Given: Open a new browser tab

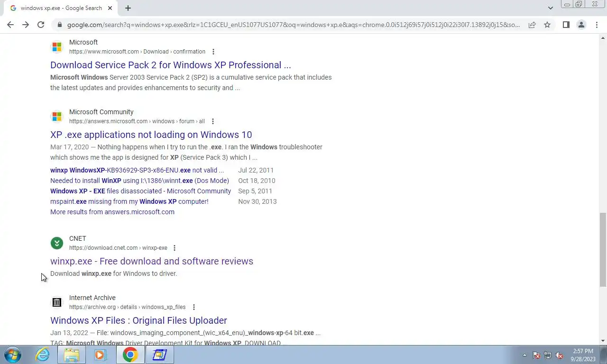Looking at the screenshot, I should [128, 8].
